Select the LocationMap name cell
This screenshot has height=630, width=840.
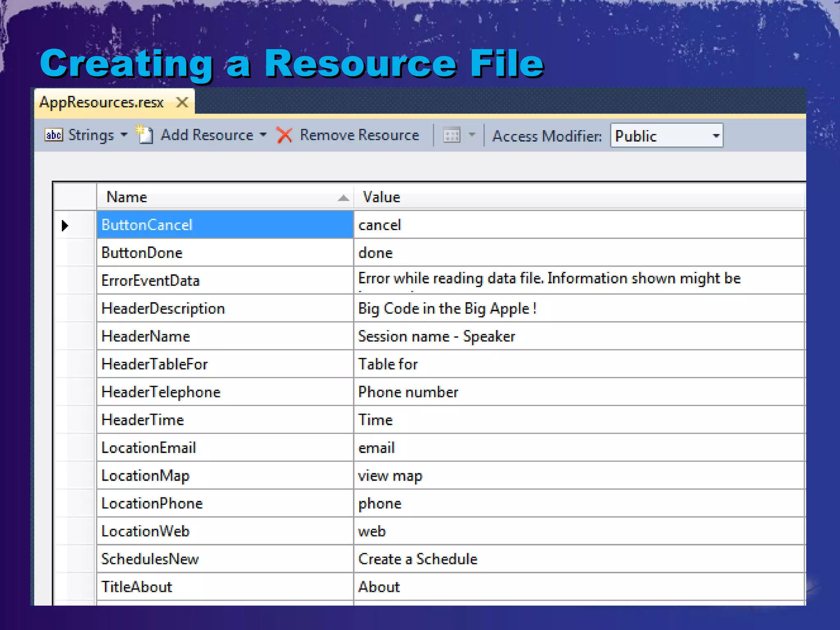(225, 476)
